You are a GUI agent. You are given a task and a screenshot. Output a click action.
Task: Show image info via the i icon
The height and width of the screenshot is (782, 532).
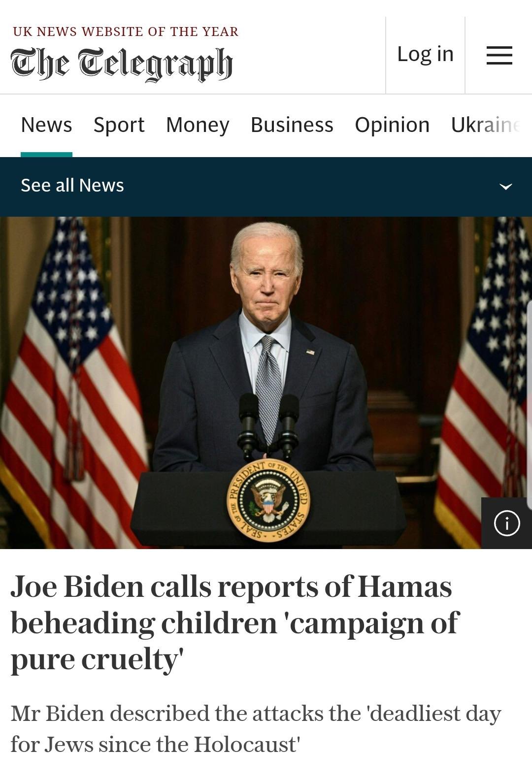pyautogui.click(x=506, y=523)
